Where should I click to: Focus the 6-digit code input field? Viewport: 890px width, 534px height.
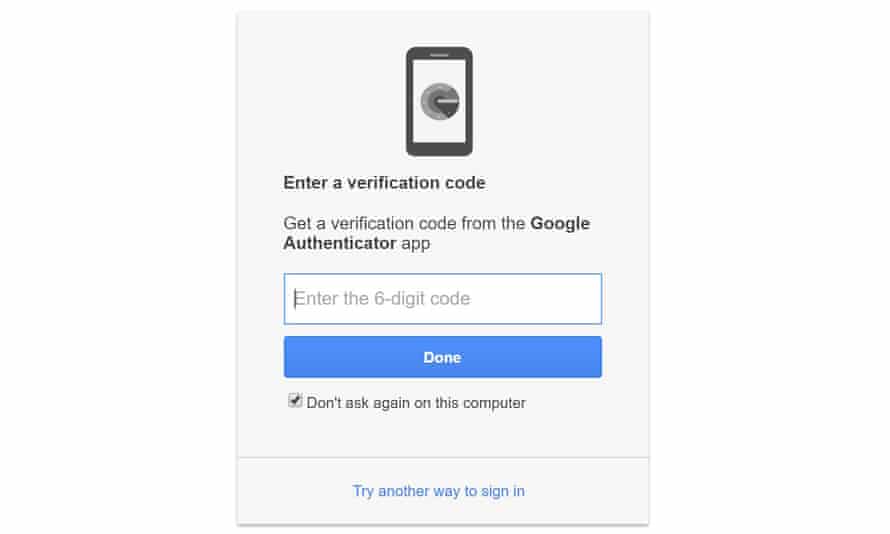tap(443, 298)
